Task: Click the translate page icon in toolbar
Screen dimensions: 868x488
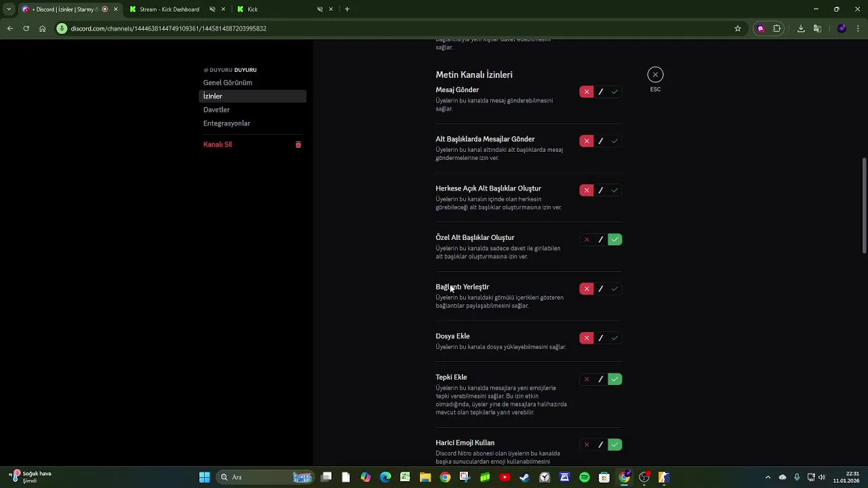Action: (817, 28)
